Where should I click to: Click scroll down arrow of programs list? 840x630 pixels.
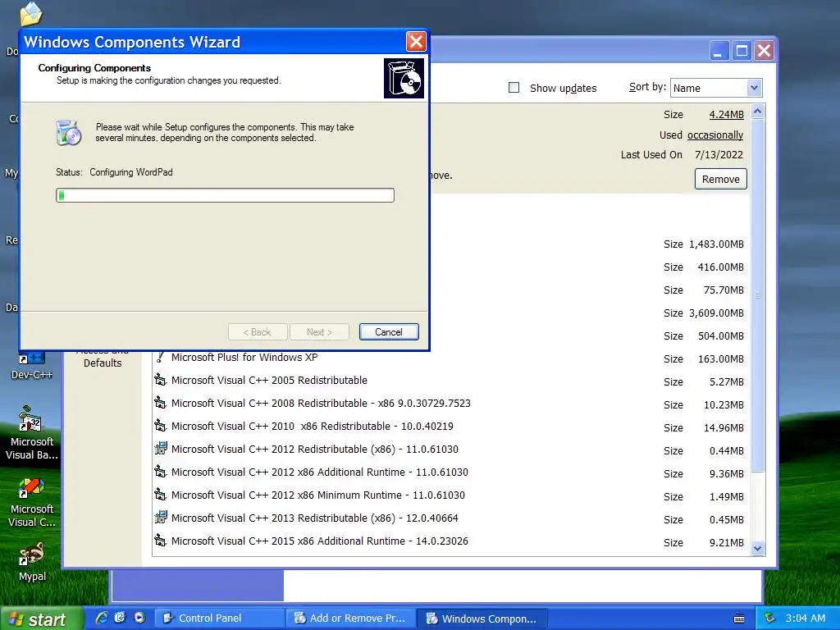click(x=757, y=547)
